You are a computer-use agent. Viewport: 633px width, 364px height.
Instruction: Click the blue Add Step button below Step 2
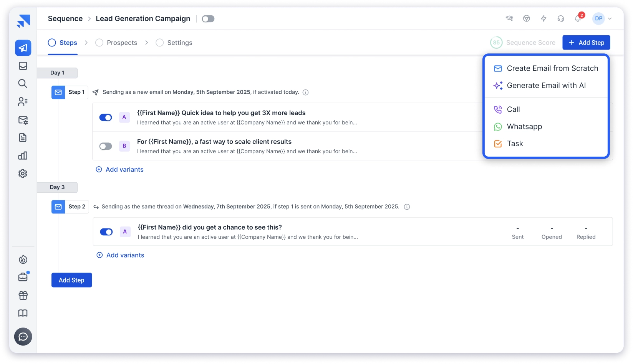[71, 280]
